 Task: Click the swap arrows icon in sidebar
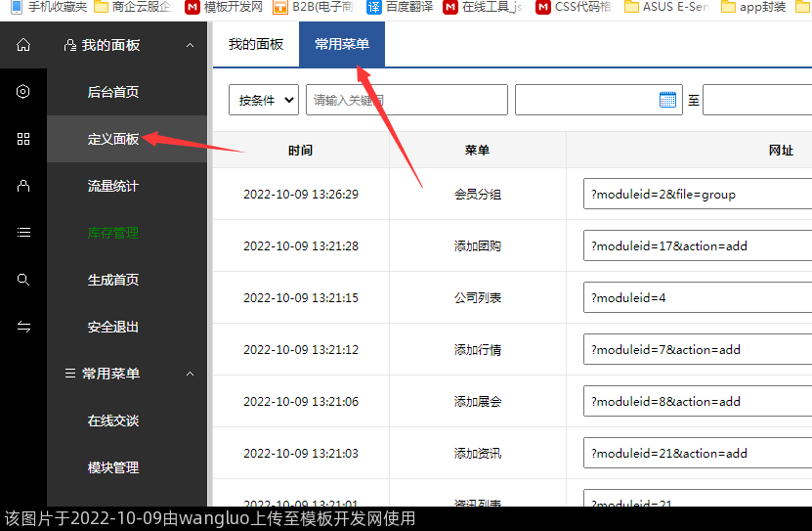(23, 327)
